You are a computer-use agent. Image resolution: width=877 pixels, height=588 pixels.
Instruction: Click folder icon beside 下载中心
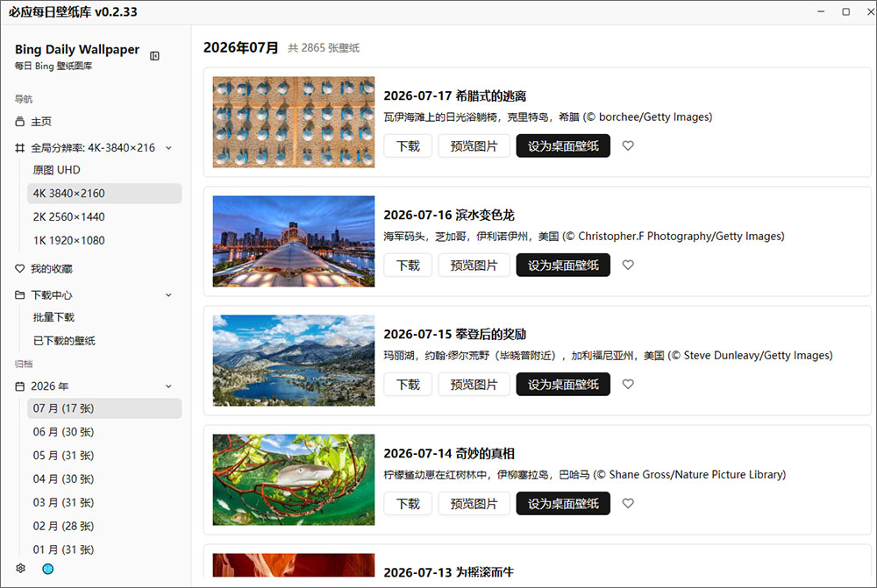[x=20, y=295]
